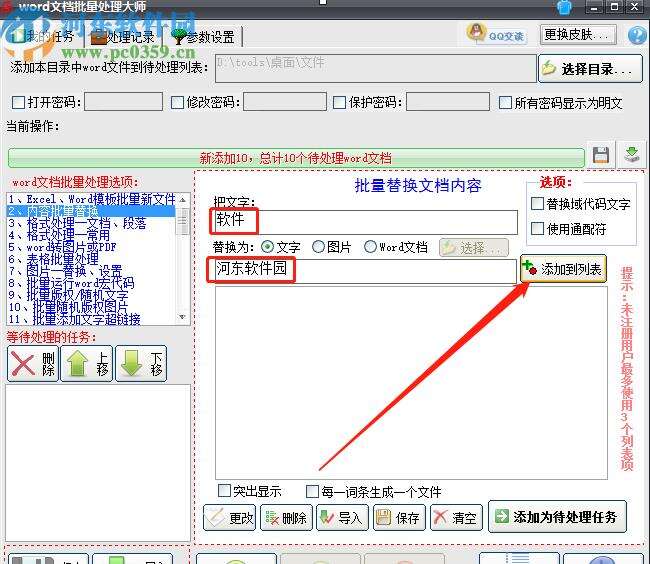Move task down with 下移 arrow

pyautogui.click(x=141, y=364)
